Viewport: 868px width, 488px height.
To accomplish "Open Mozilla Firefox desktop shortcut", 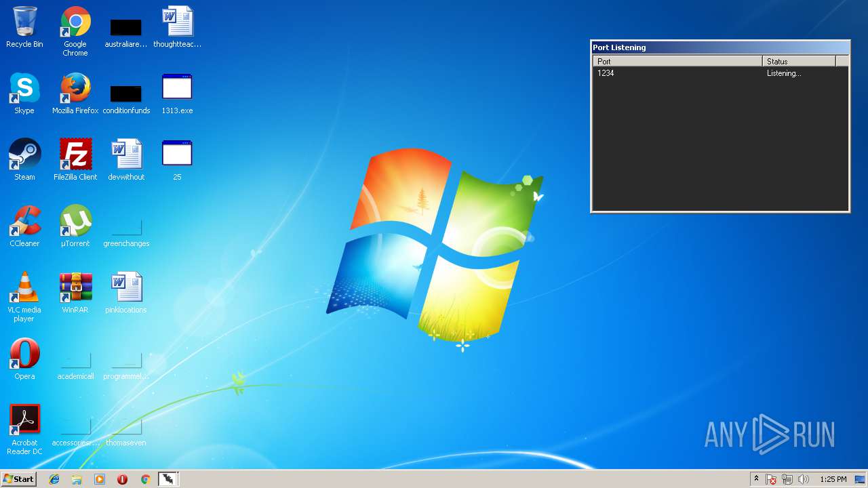I will pyautogui.click(x=75, y=94).
